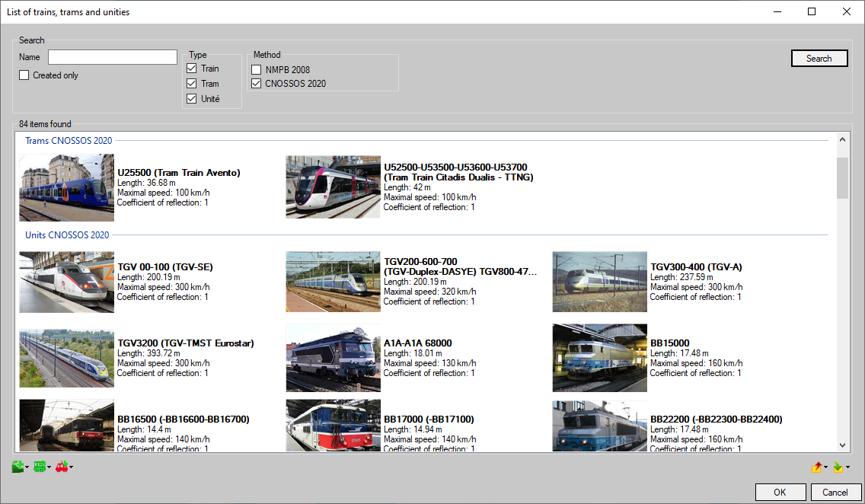Cancel the trains list dialog

(836, 492)
